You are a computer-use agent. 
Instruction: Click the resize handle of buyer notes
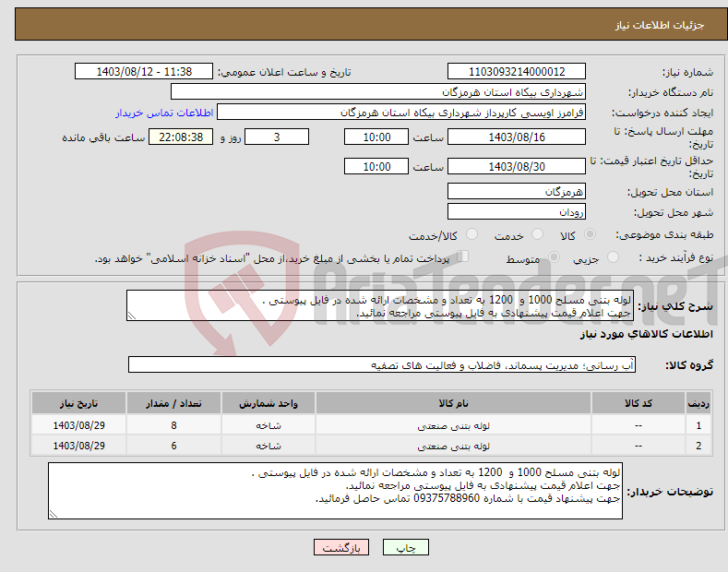54,514
